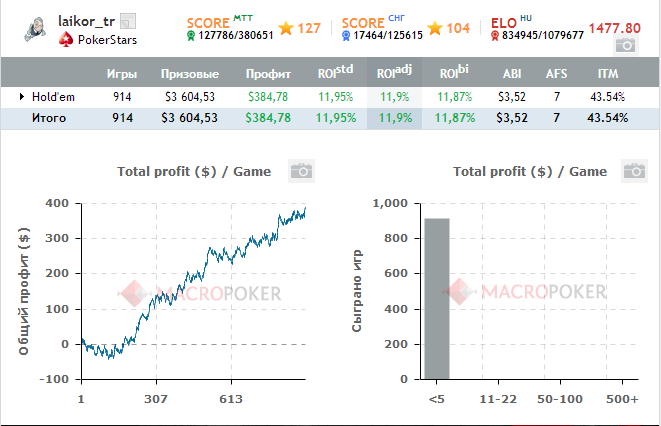This screenshot has height=426, width=661.
Task: Sort table by the ROI adj column
Action: tap(396, 74)
